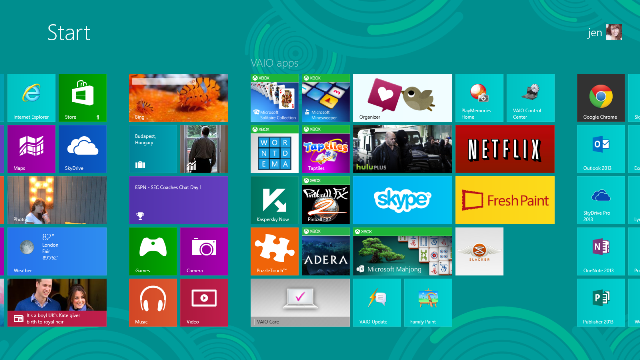Launch Publisher 2013 tile
This screenshot has height=360, width=640.
(x=601, y=303)
